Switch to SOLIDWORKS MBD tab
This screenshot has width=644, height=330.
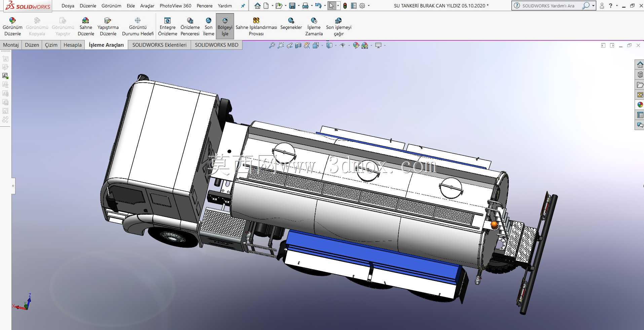click(217, 45)
